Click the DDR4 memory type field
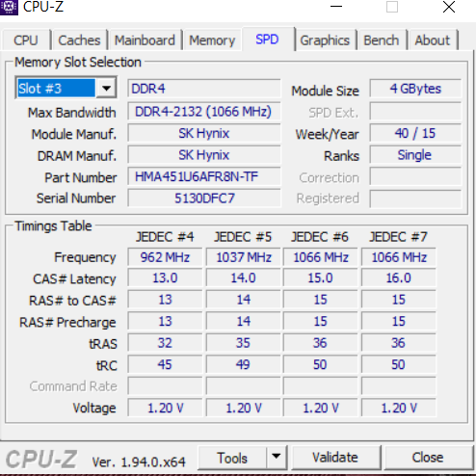 204,89
